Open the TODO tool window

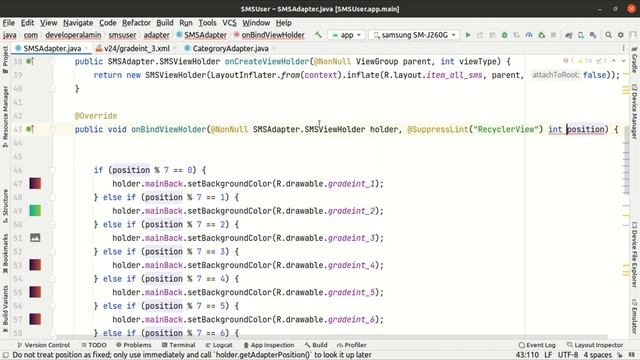point(94,345)
